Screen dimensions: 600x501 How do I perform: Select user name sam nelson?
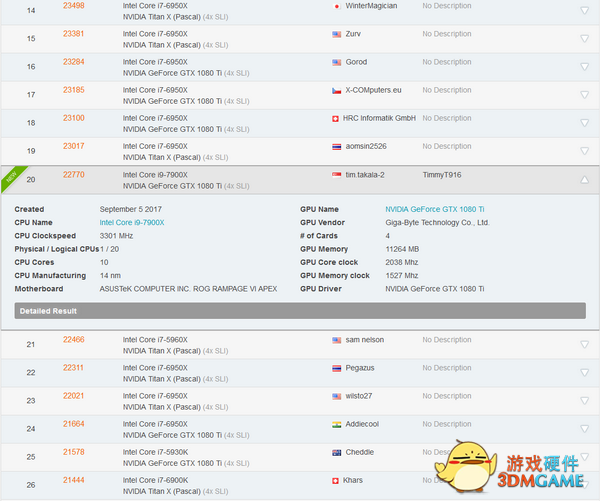point(365,339)
